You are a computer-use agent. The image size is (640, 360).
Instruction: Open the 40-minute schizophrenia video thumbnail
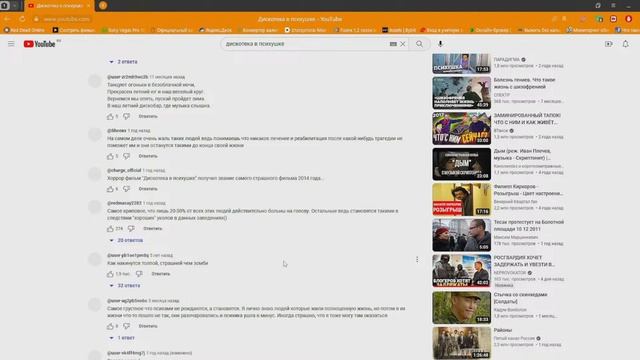click(x=462, y=93)
